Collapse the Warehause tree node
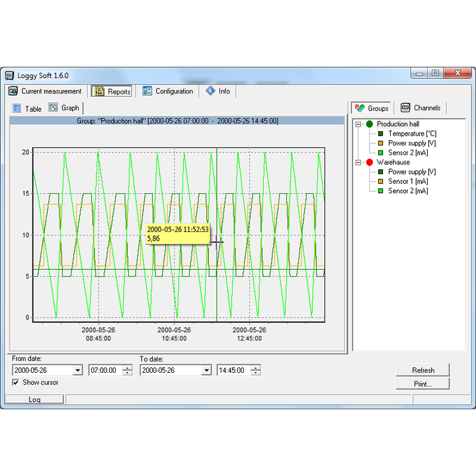The width and height of the screenshot is (476, 476). tap(358, 162)
